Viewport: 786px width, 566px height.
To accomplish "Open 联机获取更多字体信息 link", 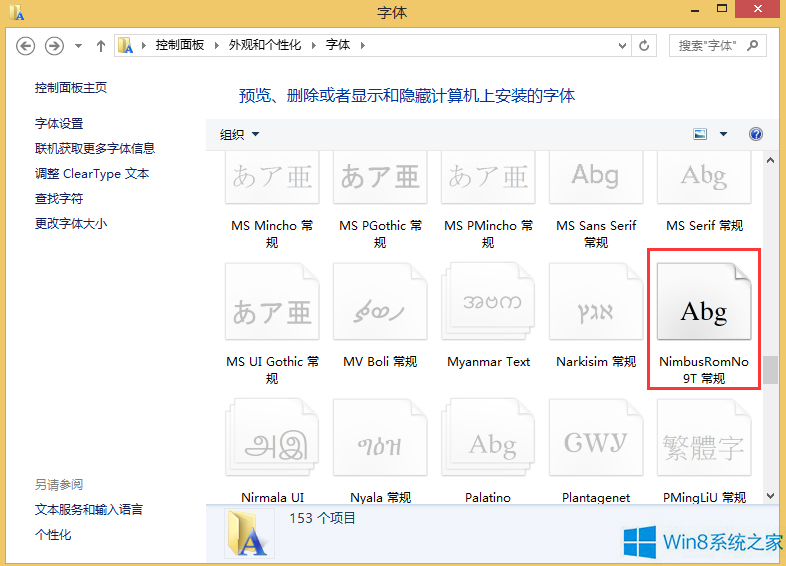I will [95, 148].
